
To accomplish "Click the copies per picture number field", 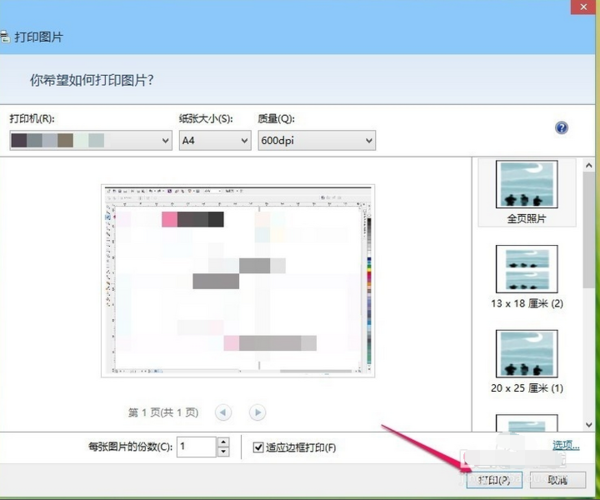I will [196, 447].
